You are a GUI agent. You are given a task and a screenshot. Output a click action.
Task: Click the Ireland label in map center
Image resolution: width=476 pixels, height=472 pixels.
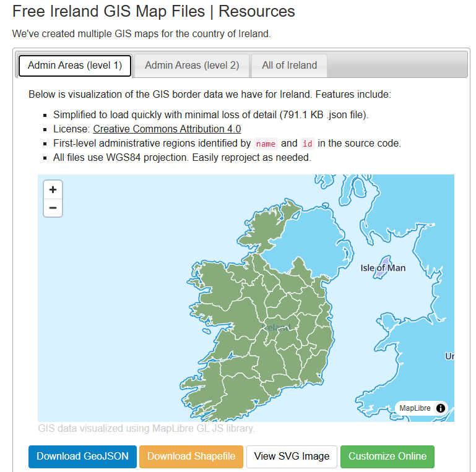click(x=276, y=327)
